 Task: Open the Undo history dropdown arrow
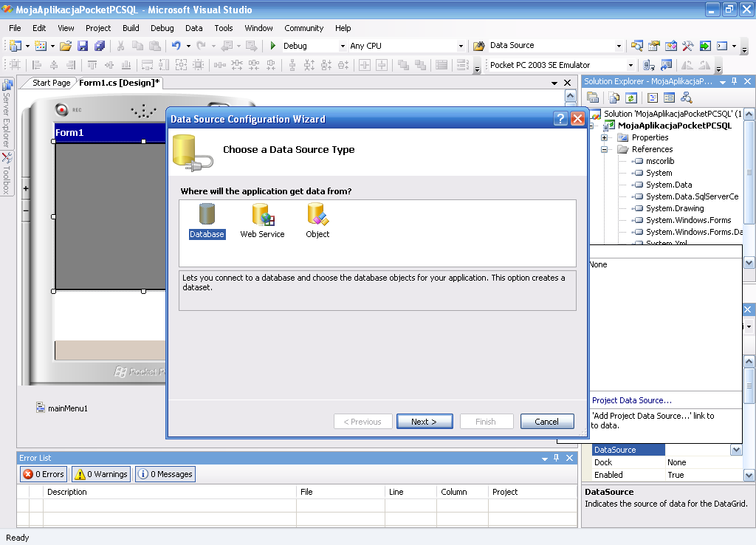click(188, 47)
